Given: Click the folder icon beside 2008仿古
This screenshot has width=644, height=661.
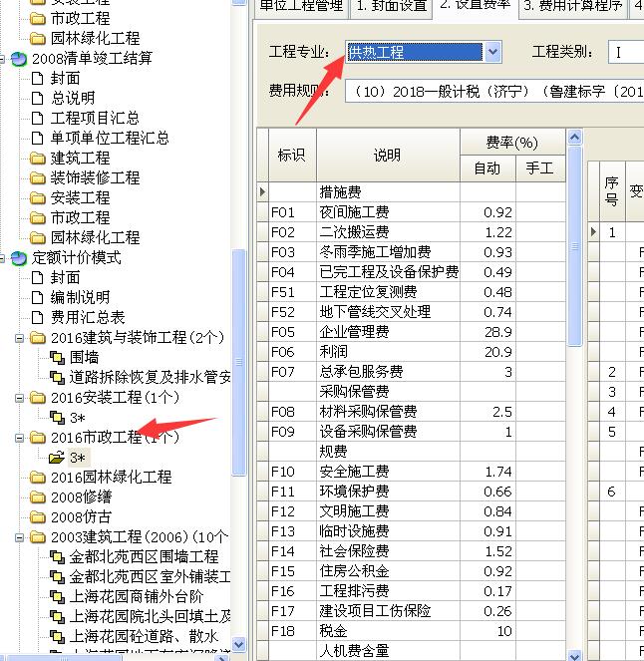Looking at the screenshot, I should [38, 517].
